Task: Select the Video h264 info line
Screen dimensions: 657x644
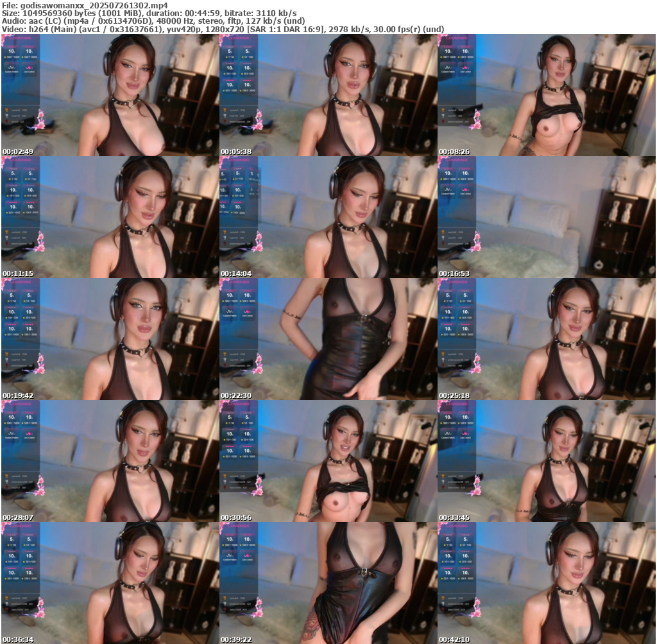Action: pos(223,30)
